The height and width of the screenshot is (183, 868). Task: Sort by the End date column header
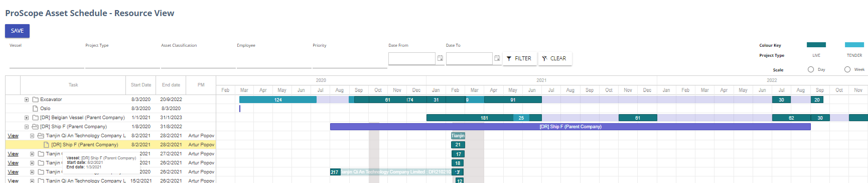[171, 85]
